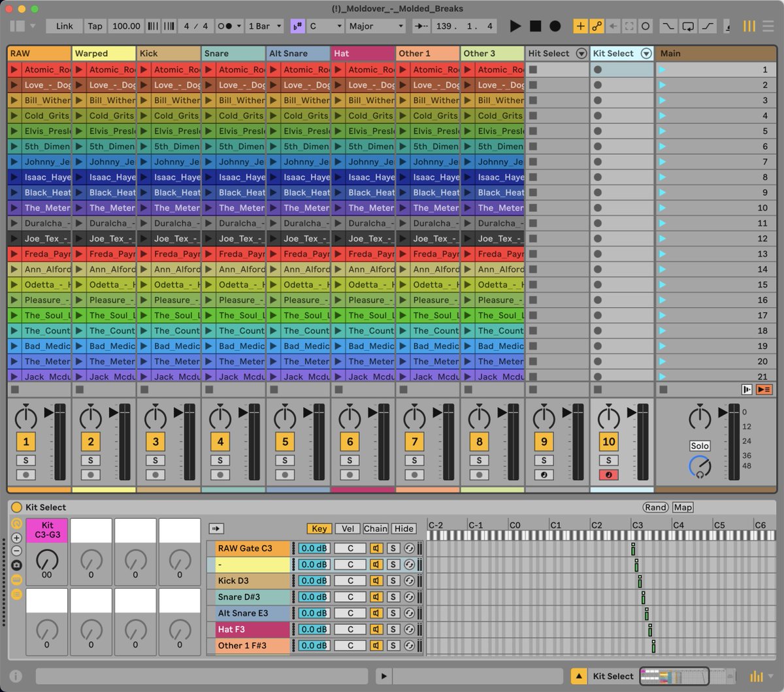Click the Tap tempo button
Image resolution: width=784 pixels, height=692 pixels.
coord(95,26)
